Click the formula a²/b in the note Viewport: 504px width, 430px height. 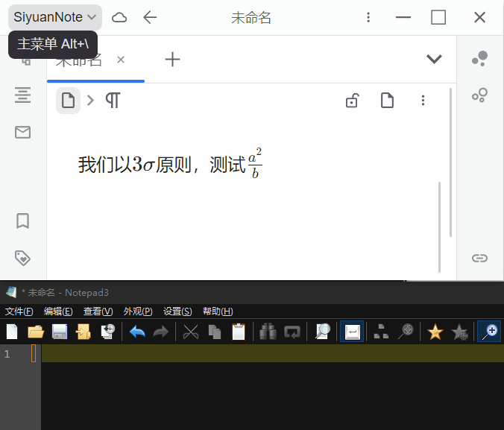(x=255, y=162)
